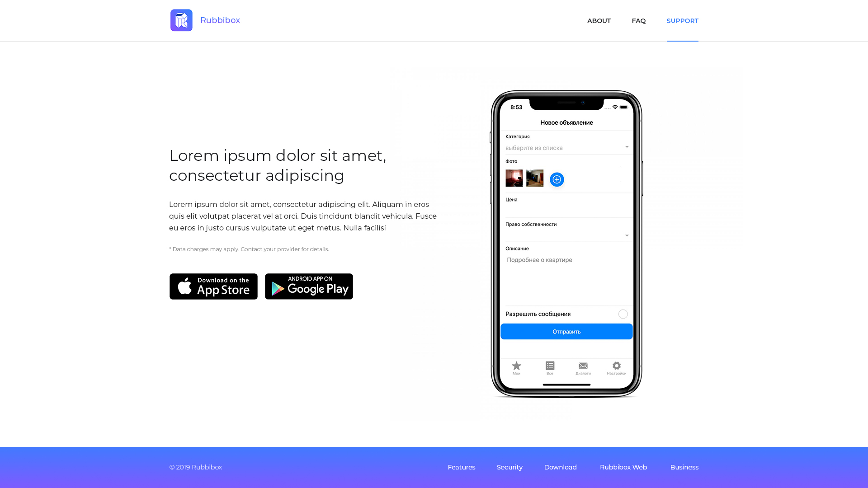Click the Цена input field

[x=566, y=209]
